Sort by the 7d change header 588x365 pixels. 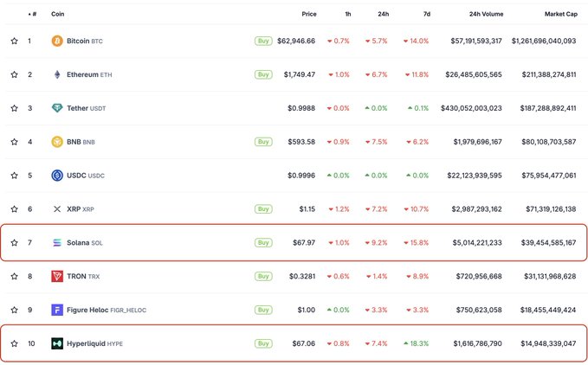[x=427, y=14]
